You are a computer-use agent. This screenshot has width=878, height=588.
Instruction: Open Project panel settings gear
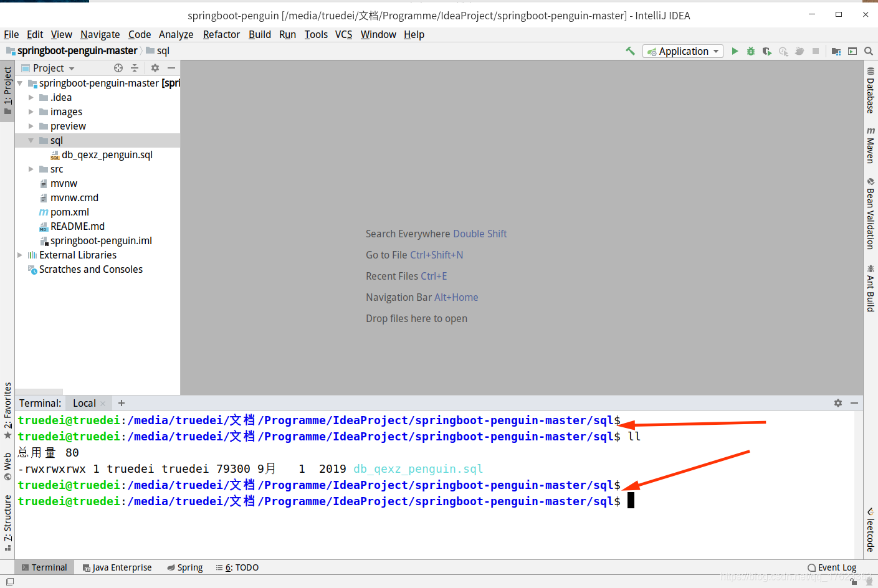155,68
